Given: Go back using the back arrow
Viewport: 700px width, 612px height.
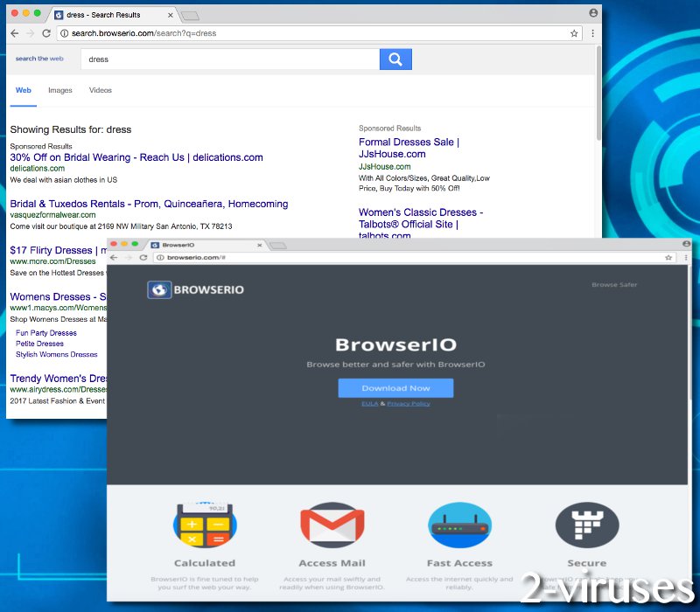Looking at the screenshot, I should click(14, 33).
